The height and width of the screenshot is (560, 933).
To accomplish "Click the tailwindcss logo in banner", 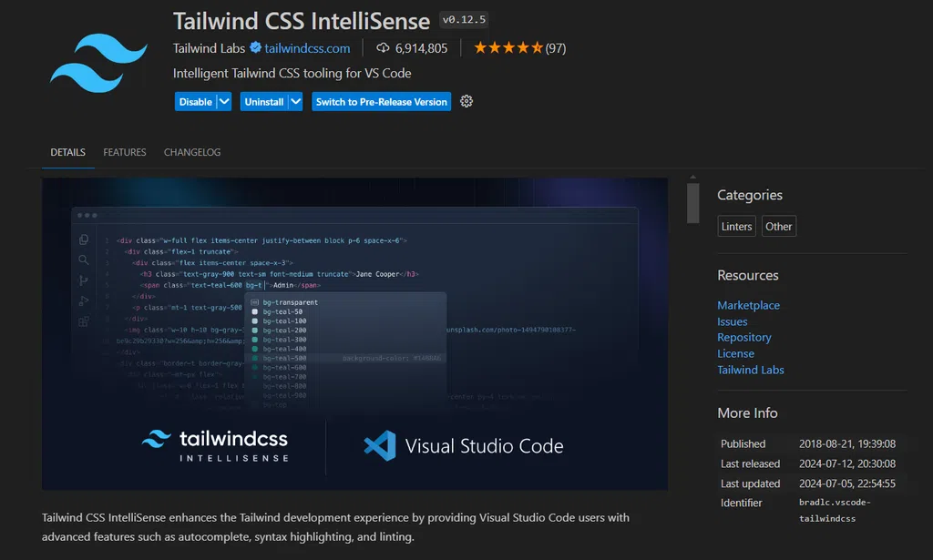I will click(215, 446).
